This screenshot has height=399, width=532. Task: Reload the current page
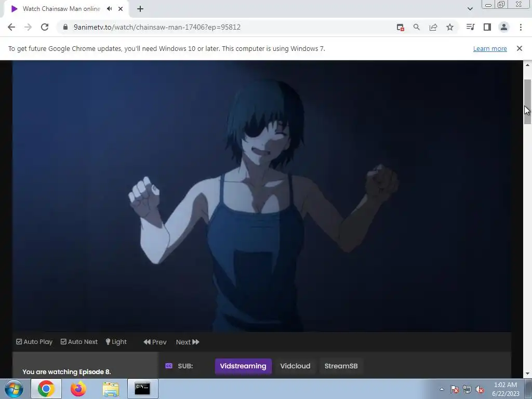tap(45, 27)
